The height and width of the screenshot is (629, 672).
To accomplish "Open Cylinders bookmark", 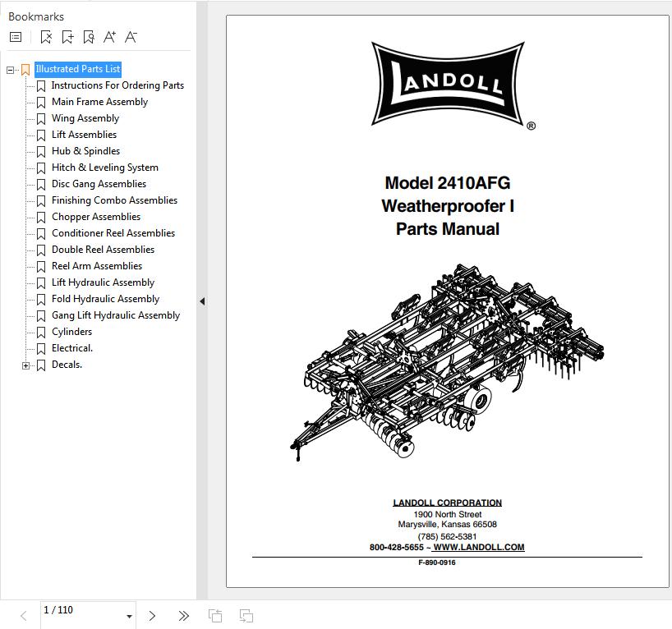I will click(x=72, y=332).
